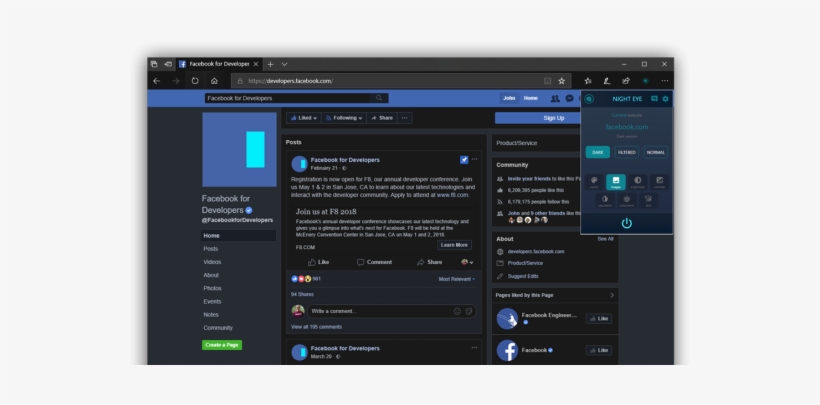Viewport: 820px width, 405px height.
Task: Open contrast adjustment in Night Eye
Action: [x=659, y=182]
